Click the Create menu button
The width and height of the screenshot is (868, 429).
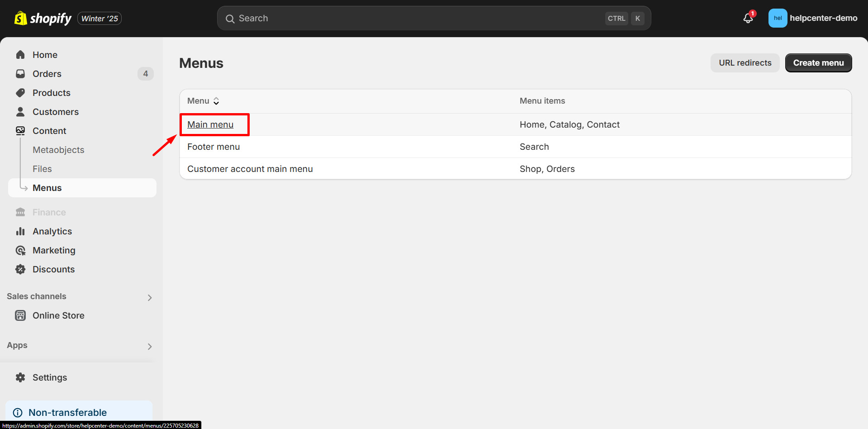coord(818,62)
